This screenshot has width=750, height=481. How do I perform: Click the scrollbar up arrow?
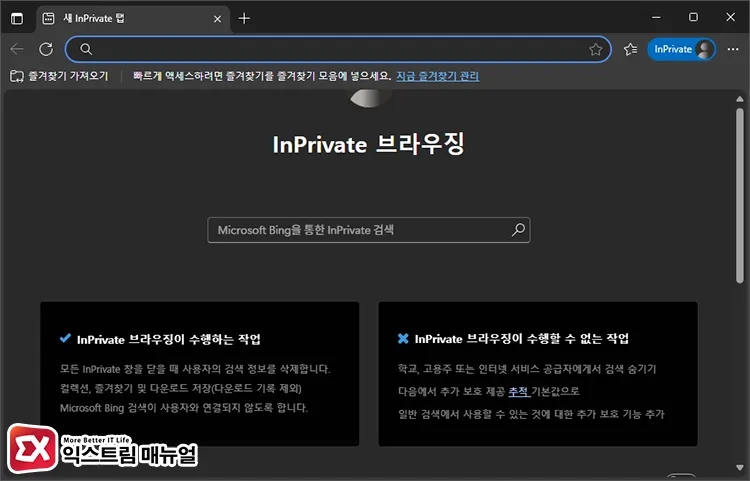coord(739,99)
